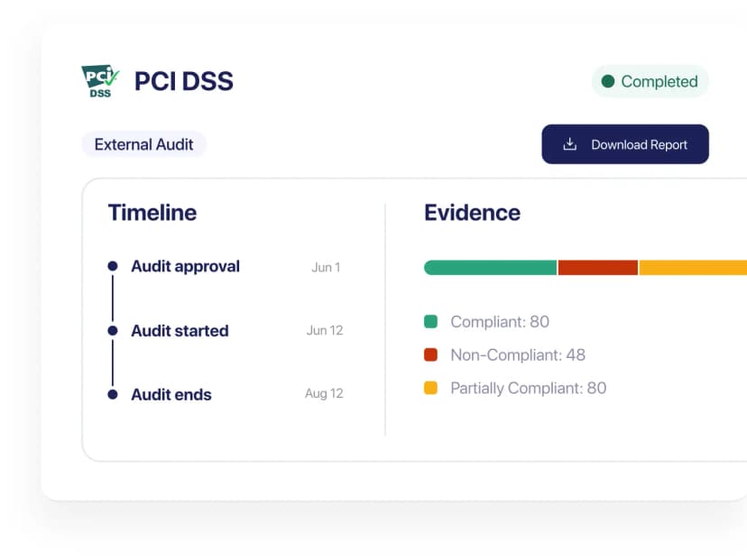Click the green Compliant legend square
This screenshot has height=560, width=747.
(x=431, y=321)
